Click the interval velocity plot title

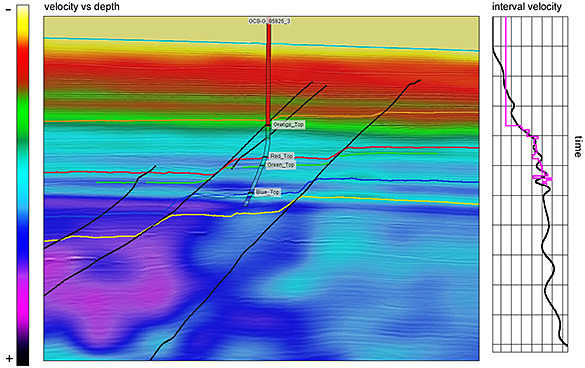click(x=526, y=7)
